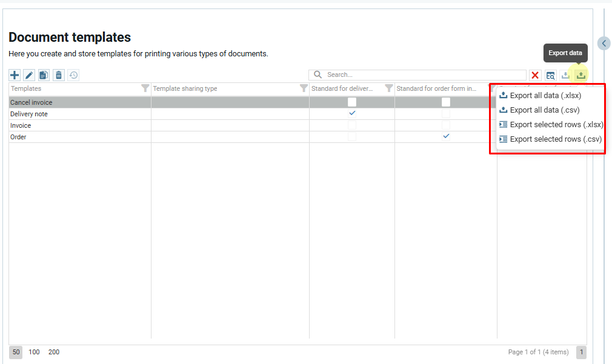Viewport: 612px width, 364px height.
Task: Open the filter for Standard for delivery column
Action: pyautogui.click(x=389, y=88)
